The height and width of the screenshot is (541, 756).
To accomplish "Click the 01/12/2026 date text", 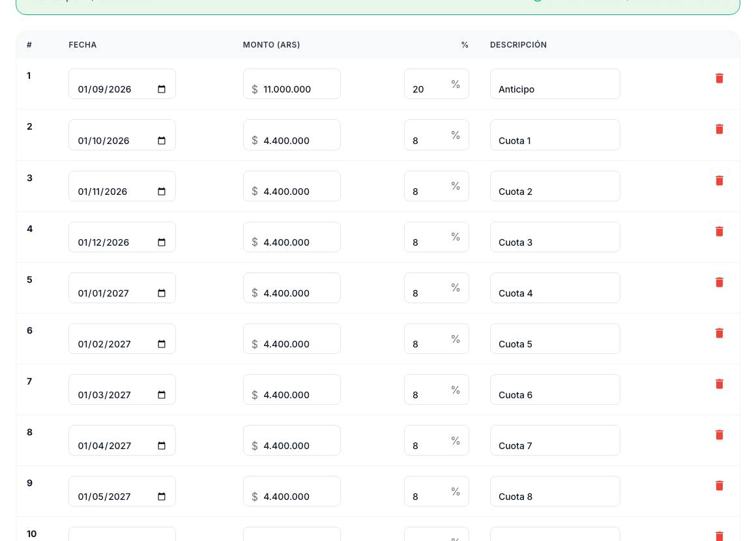I will (104, 242).
